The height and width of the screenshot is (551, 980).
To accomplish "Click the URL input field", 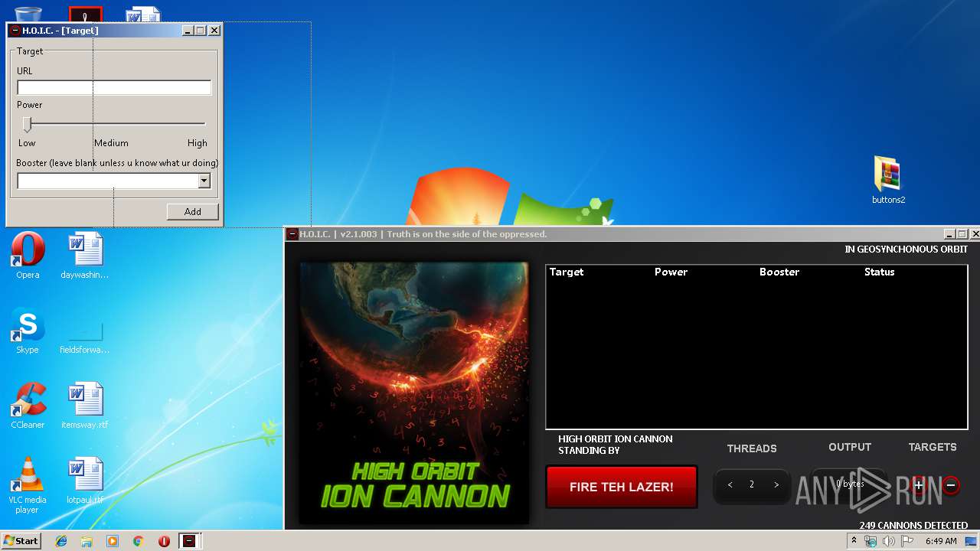I will pos(114,87).
